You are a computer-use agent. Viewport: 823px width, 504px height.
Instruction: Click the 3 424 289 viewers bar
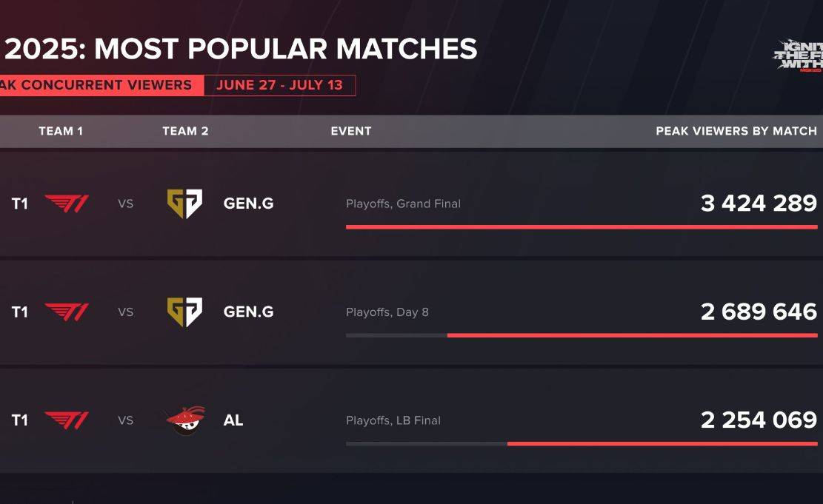click(582, 227)
